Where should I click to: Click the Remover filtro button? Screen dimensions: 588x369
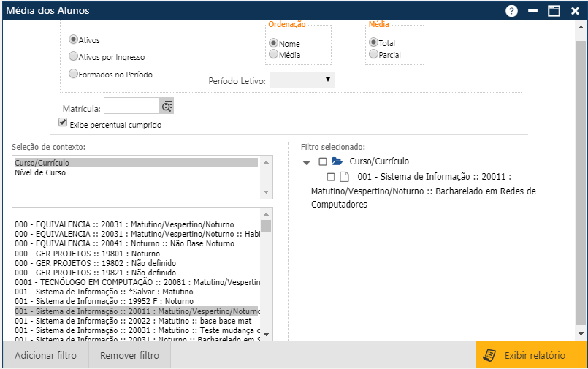coord(129,356)
